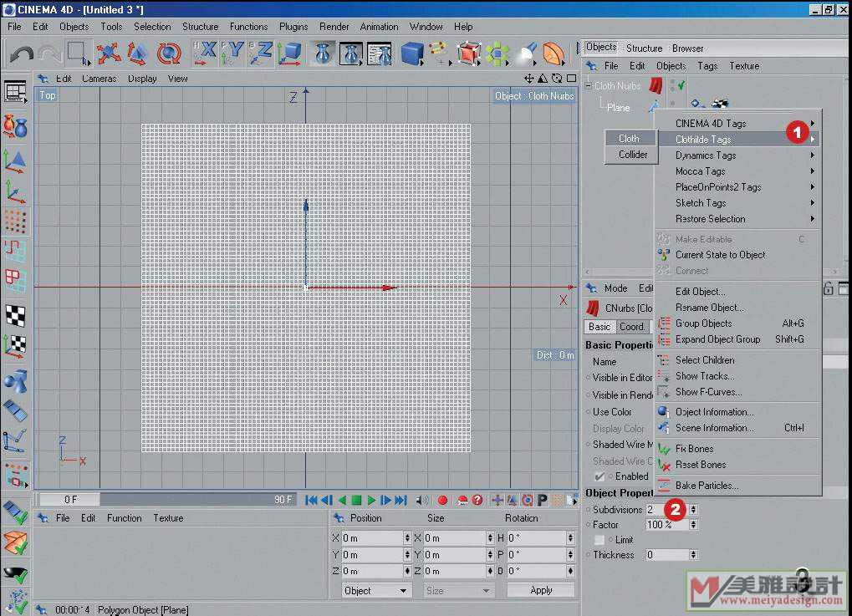Click the Redo arrow icon
This screenshot has width=852, height=616.
coord(50,53)
